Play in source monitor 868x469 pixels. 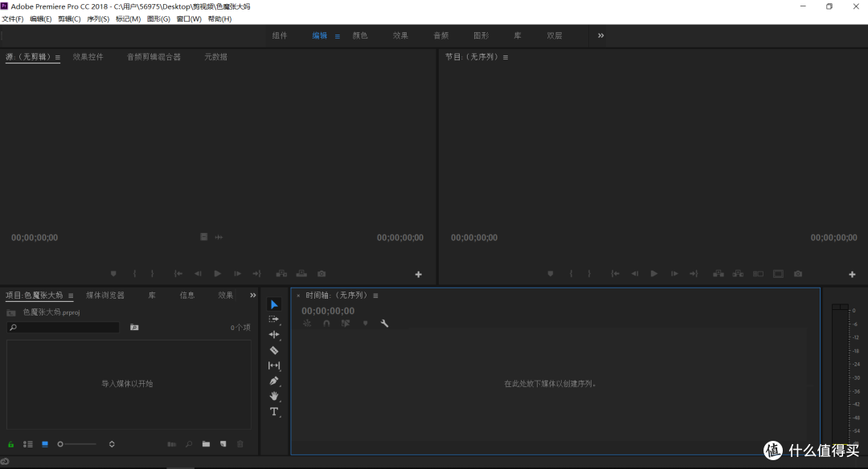(x=218, y=274)
